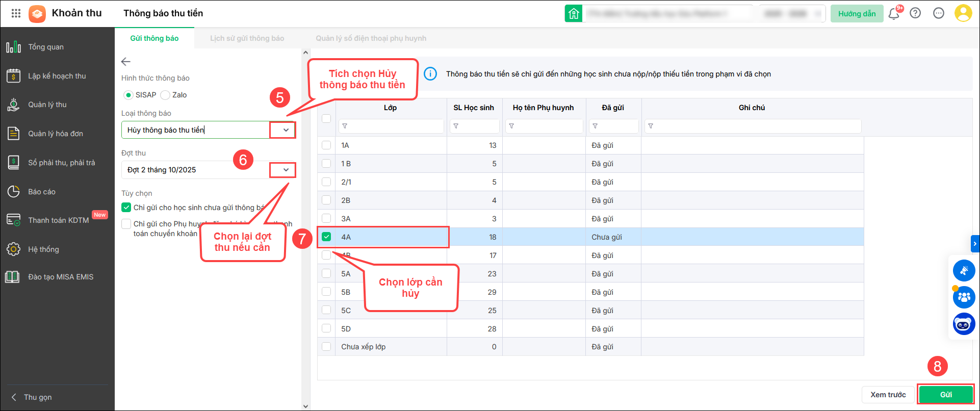Tick the checkbox for class 5D
This screenshot has height=411, width=980.
point(326,328)
